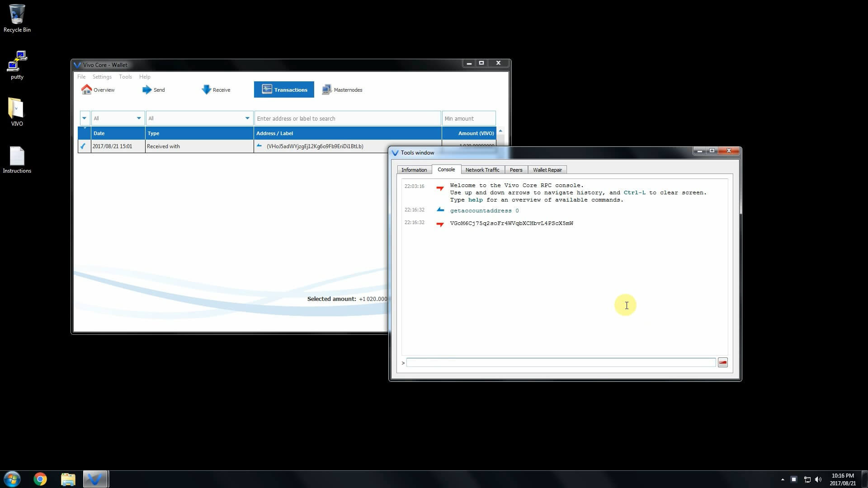This screenshot has width=868, height=488.
Task: Open the Receive screen
Action: 216,89
